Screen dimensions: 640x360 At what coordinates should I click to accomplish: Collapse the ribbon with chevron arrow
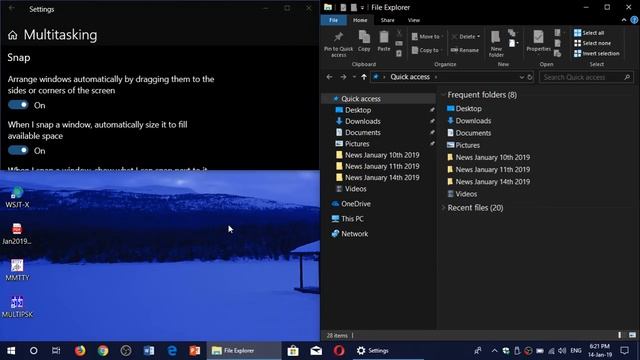(x=624, y=20)
